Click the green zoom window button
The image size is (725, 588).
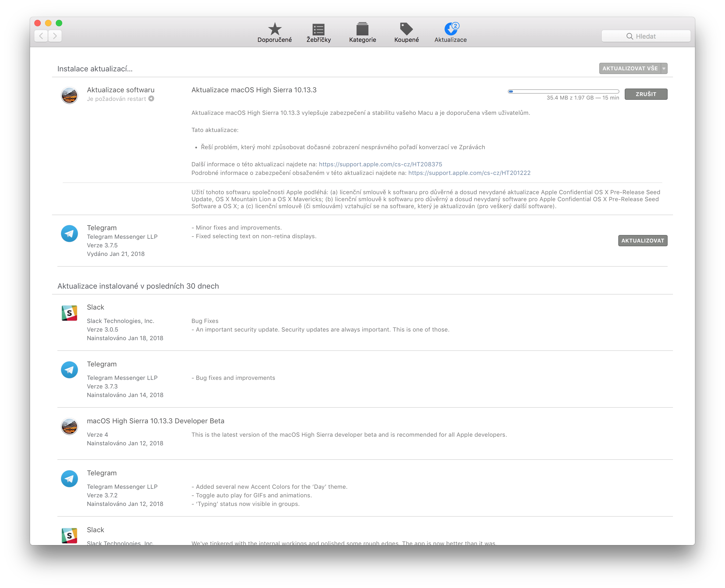coord(59,23)
